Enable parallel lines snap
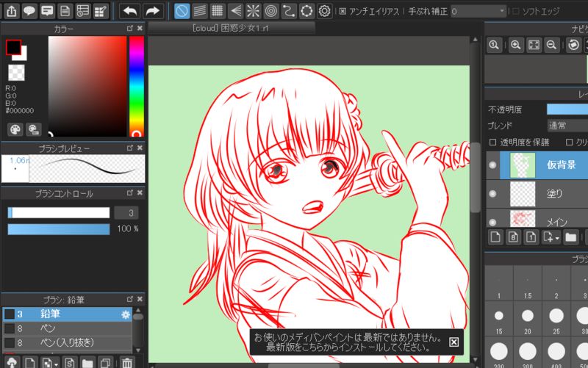The height and width of the screenshot is (368, 588). pyautogui.click(x=199, y=11)
